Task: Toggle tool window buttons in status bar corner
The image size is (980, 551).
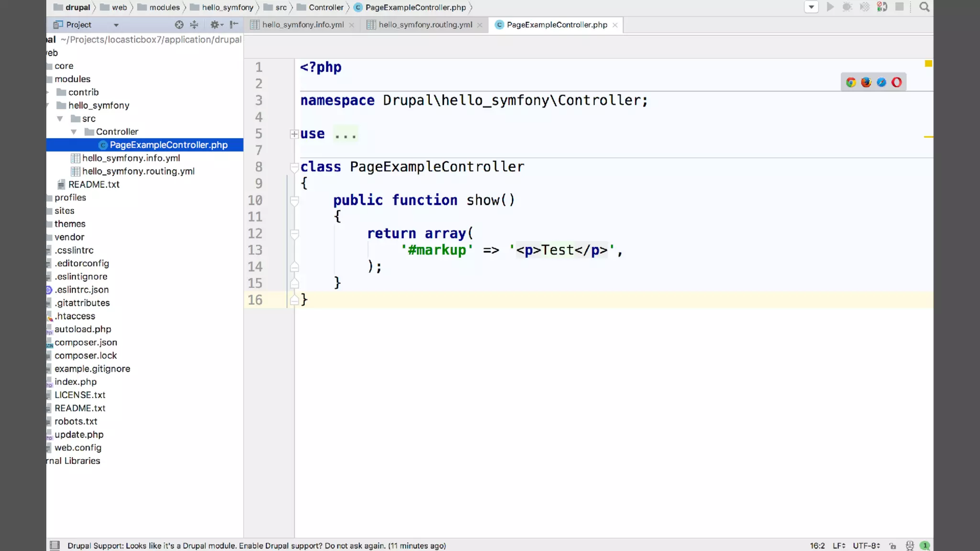Action: (x=55, y=546)
